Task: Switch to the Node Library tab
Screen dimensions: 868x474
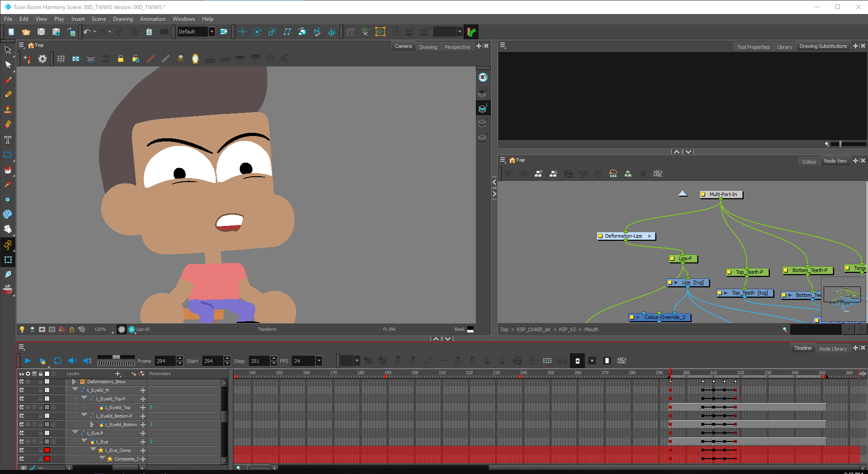Action: [x=833, y=349]
